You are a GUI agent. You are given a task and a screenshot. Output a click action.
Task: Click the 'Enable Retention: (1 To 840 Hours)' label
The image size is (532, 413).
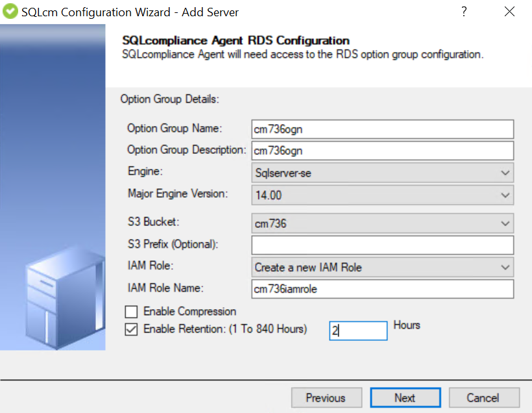click(x=225, y=329)
